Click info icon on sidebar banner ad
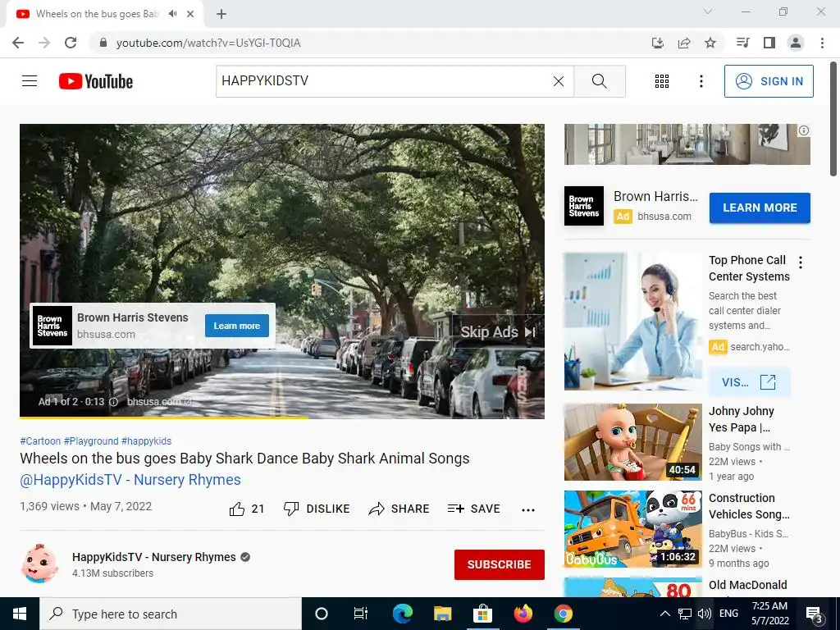The image size is (840, 630). pos(804,130)
